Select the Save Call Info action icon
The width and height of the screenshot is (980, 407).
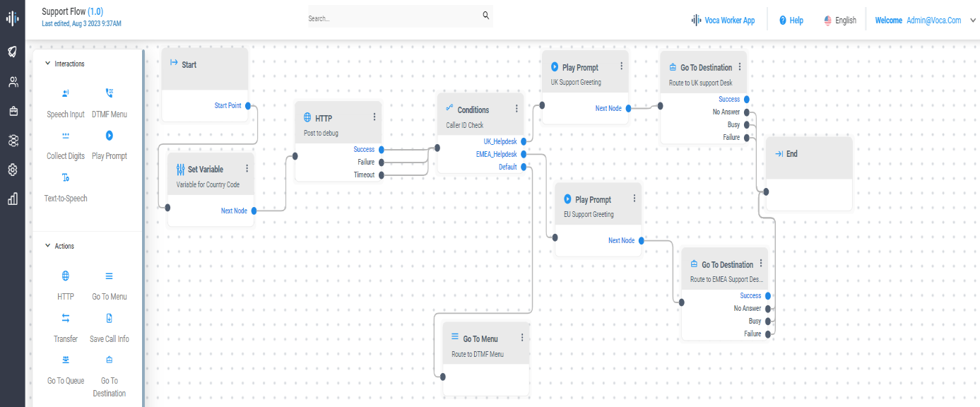coord(109,318)
